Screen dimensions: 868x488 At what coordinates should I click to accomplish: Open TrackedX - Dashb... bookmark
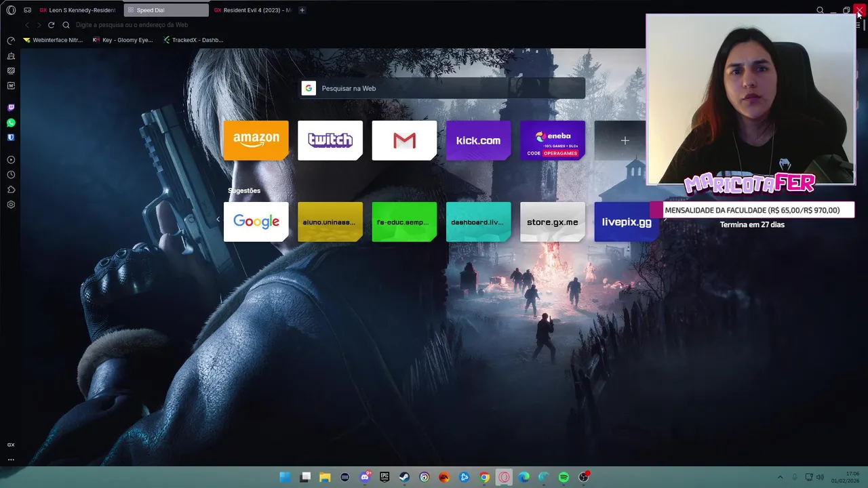point(193,40)
